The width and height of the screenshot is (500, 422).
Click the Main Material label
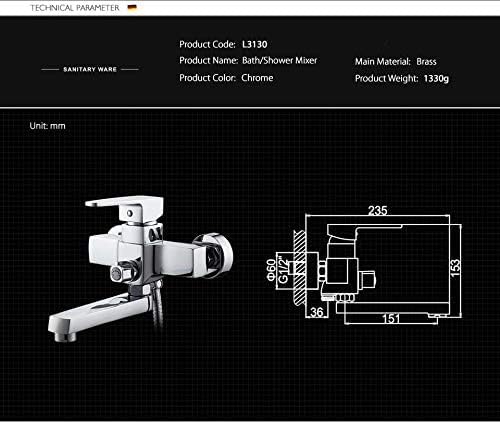(383, 62)
